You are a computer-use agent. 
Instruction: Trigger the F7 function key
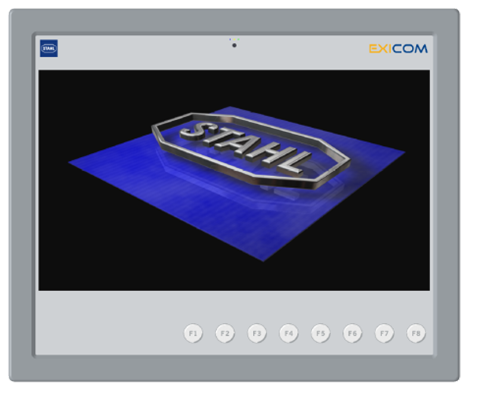pyautogui.click(x=384, y=333)
